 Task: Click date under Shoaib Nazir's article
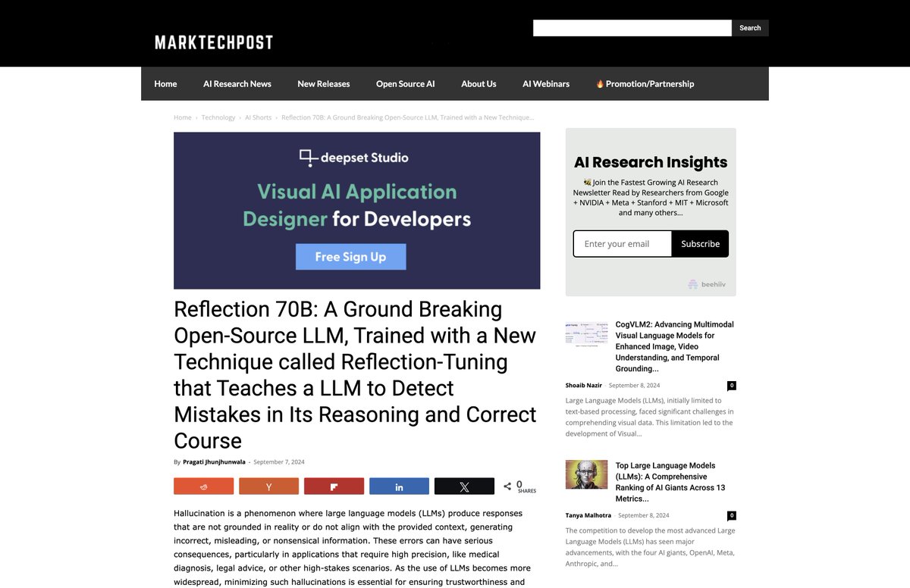point(634,386)
